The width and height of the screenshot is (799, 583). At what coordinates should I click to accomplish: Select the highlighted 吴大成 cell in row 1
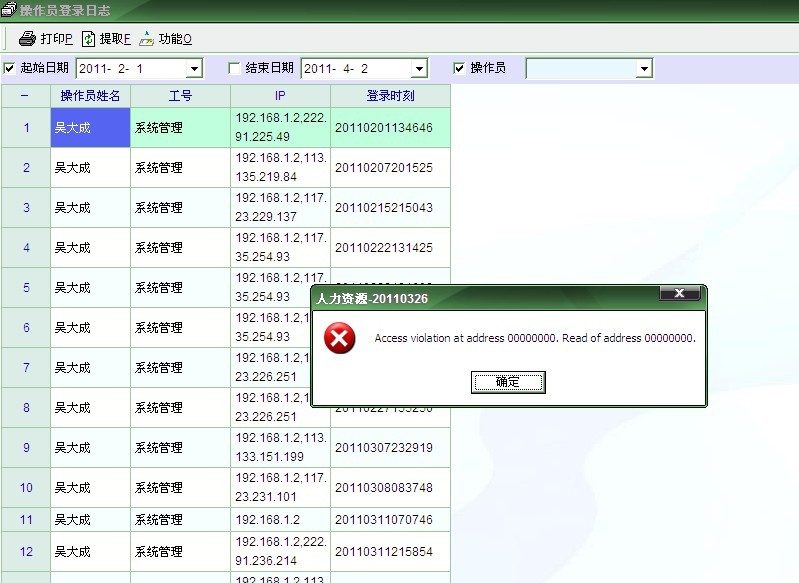(x=90, y=128)
